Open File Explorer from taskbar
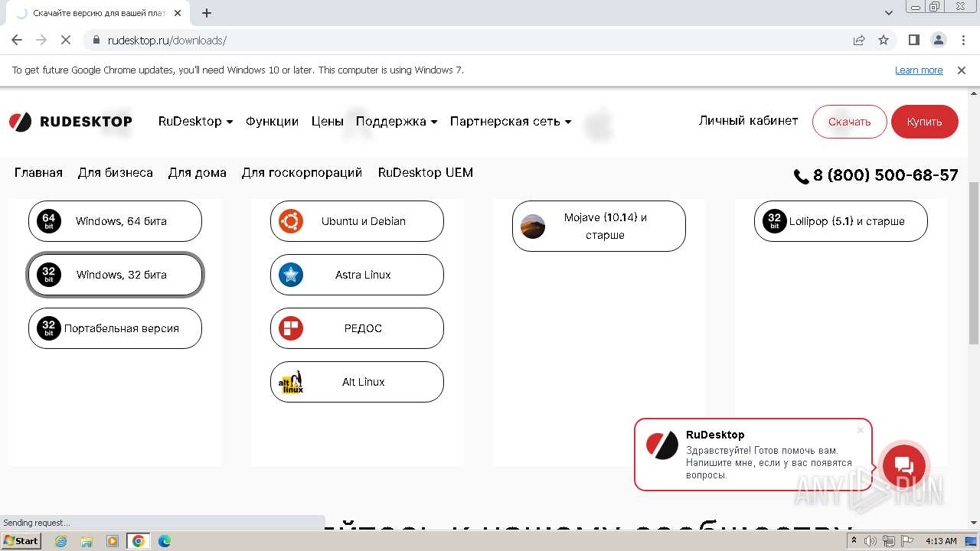Screen dimensions: 980x551 click(87, 541)
